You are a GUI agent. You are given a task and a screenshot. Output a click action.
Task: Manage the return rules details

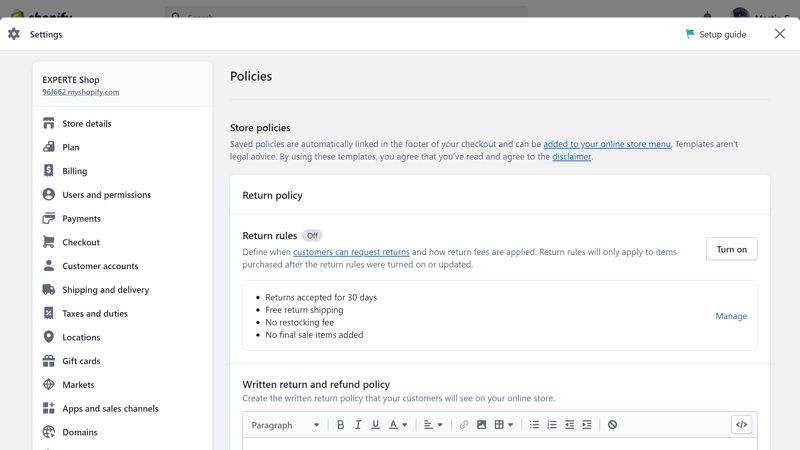pos(731,316)
